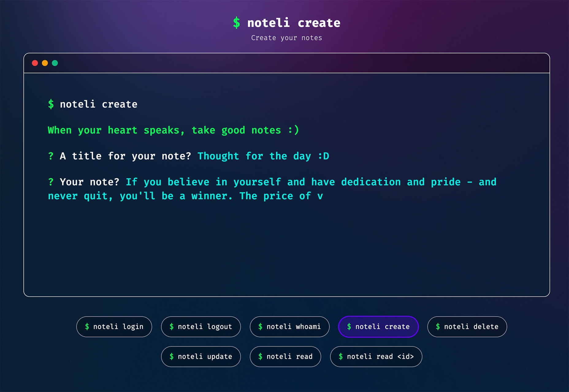Click the "$ noteli login" command button

(x=114, y=327)
